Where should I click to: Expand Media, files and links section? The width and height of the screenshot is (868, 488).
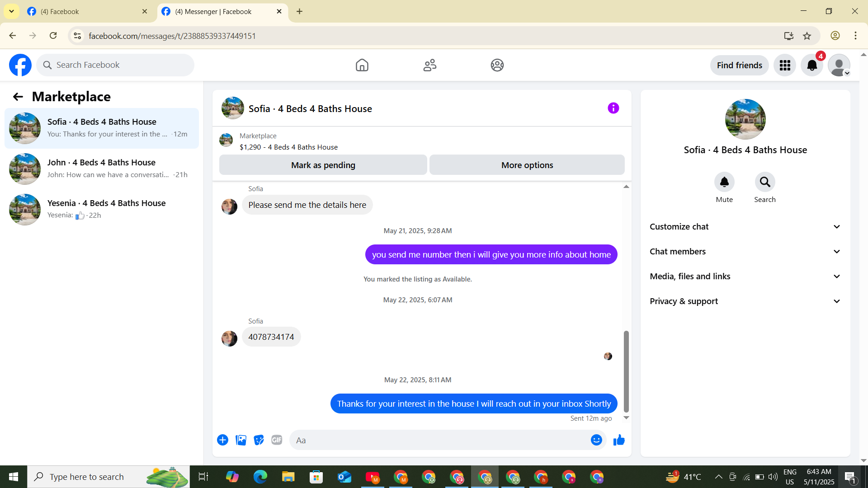[x=745, y=277]
